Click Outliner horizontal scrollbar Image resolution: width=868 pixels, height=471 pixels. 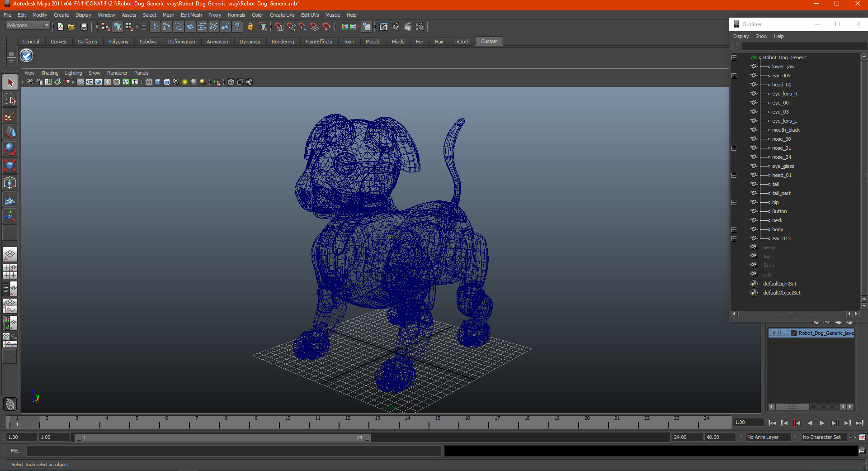pyautogui.click(x=792, y=314)
